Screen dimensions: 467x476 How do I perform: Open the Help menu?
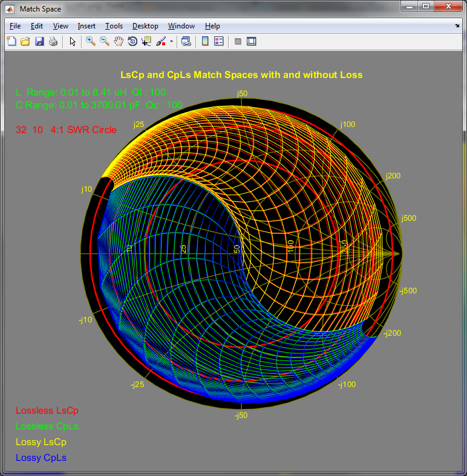[212, 26]
